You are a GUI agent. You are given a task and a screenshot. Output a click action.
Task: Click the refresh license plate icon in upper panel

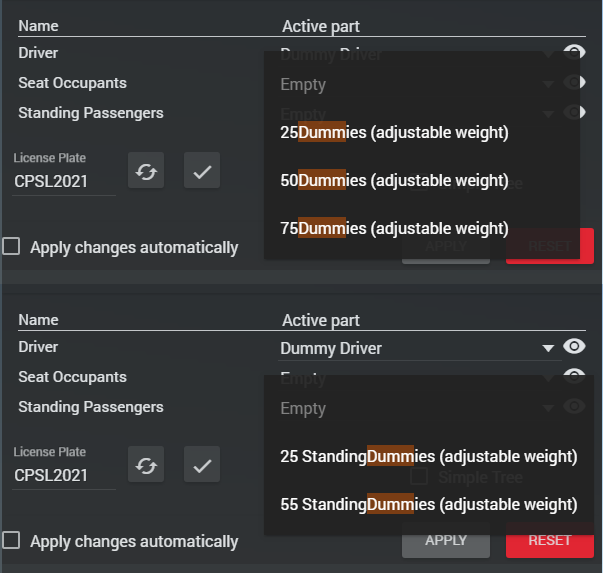147,171
